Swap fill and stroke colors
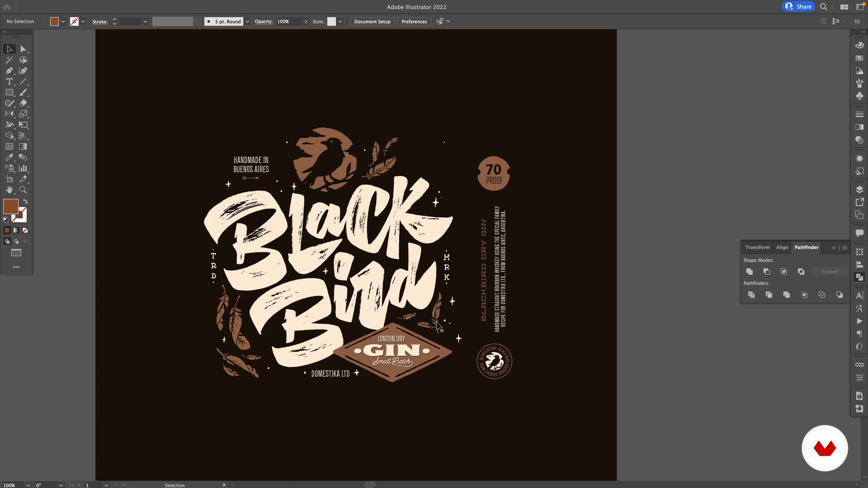 point(25,202)
